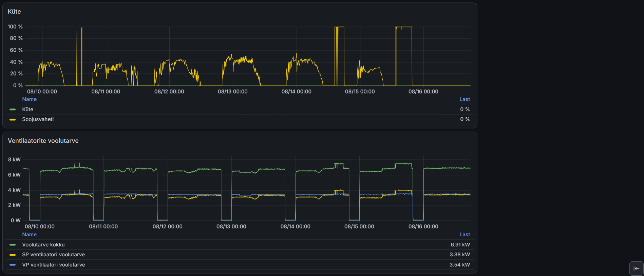The height and width of the screenshot is (276, 644).
Task: Click 08/15 00:00 label on Ventilaatorite chart
Action: pos(359,226)
